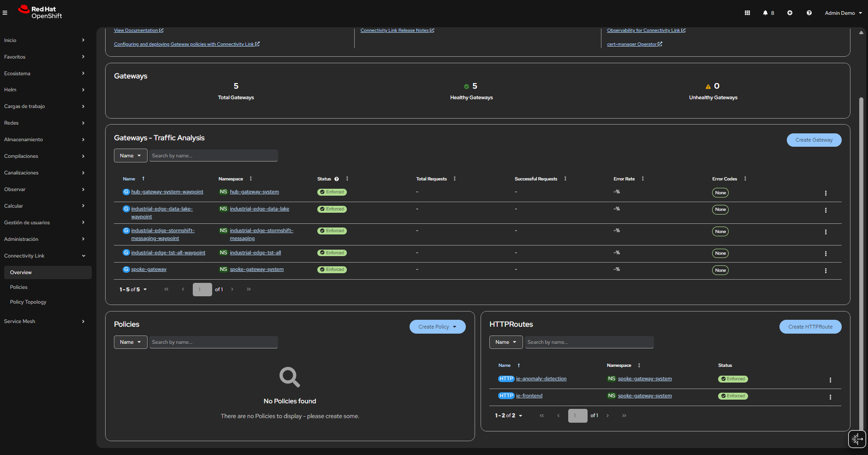Click the HTTPRoutes search by name field
Viewport: 868px width, 455px height.
coord(589,342)
